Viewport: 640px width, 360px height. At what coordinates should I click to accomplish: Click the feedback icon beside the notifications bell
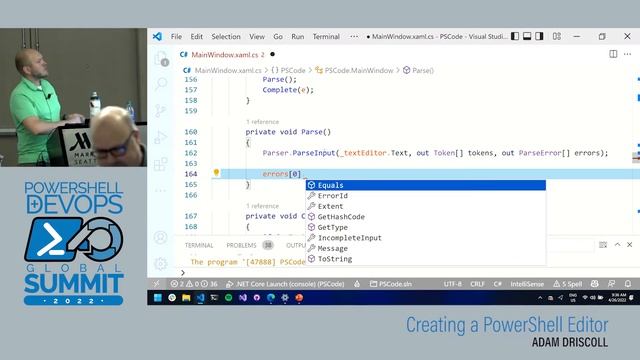point(611,284)
